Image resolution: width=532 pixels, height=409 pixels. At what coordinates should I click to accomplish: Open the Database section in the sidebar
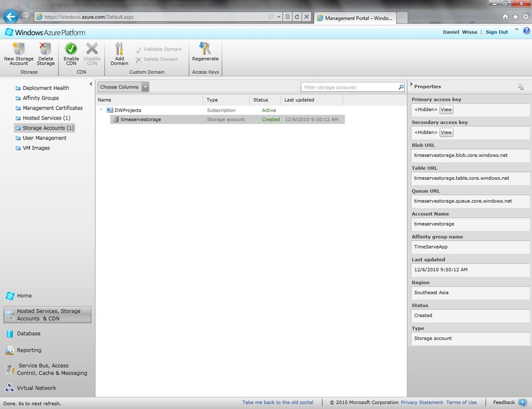pyautogui.click(x=28, y=333)
